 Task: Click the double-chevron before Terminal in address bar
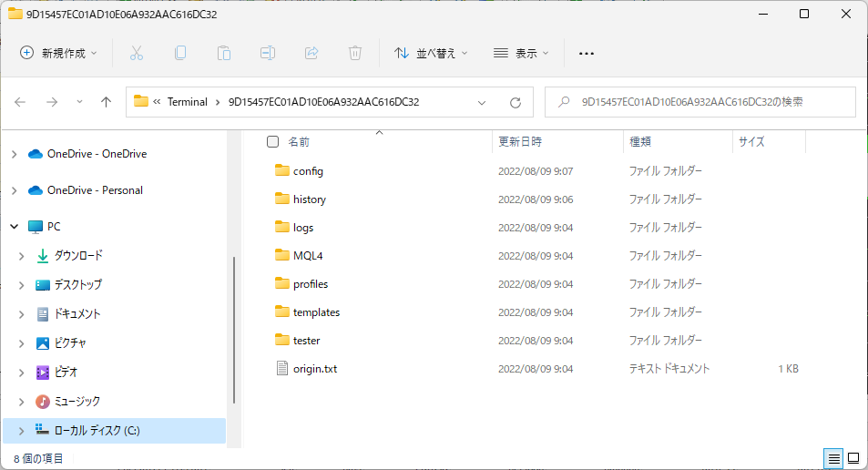click(x=157, y=102)
